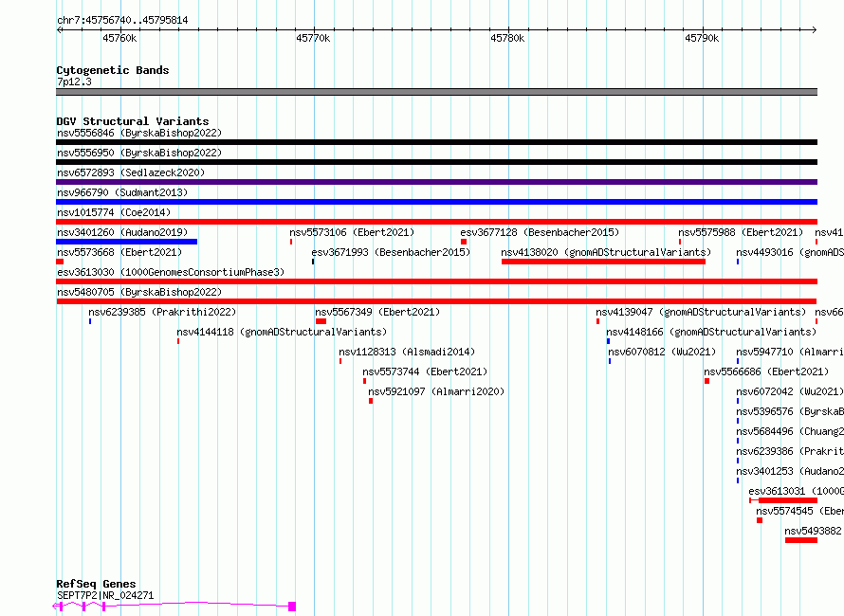Open nsv5575988 (Ebert2021) variant label
This screenshot has height=616, width=844.
(x=741, y=232)
